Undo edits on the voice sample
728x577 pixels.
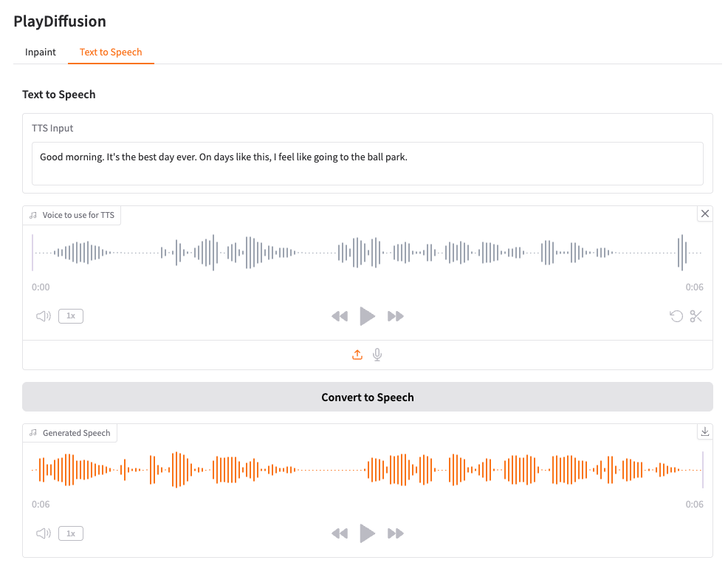676,316
